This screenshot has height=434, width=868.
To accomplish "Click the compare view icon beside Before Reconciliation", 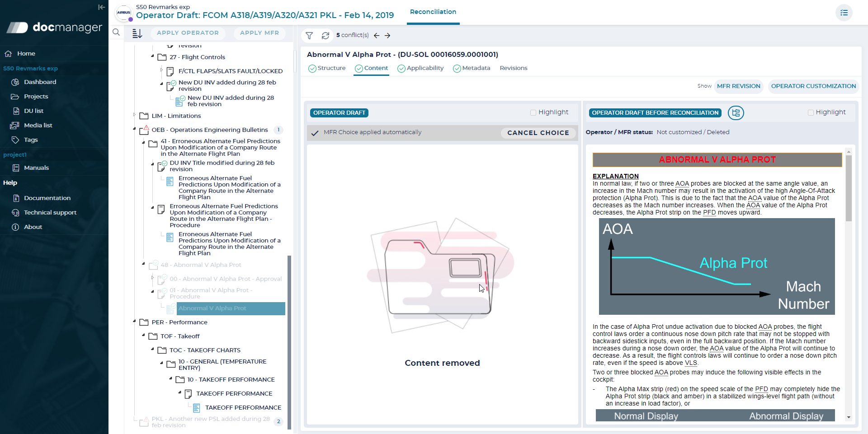I will pos(736,113).
